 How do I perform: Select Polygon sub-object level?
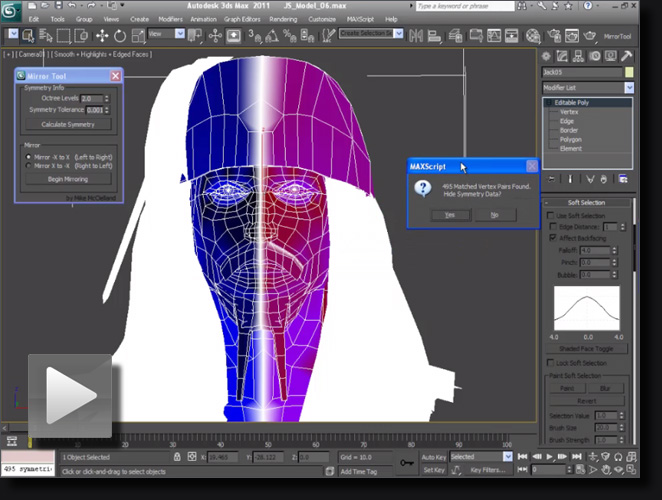point(570,139)
